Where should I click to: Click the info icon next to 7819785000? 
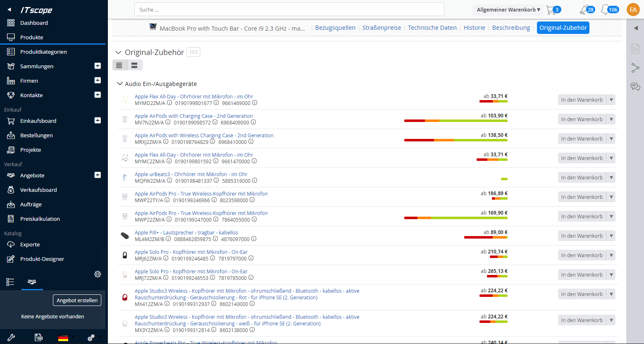[x=251, y=278]
